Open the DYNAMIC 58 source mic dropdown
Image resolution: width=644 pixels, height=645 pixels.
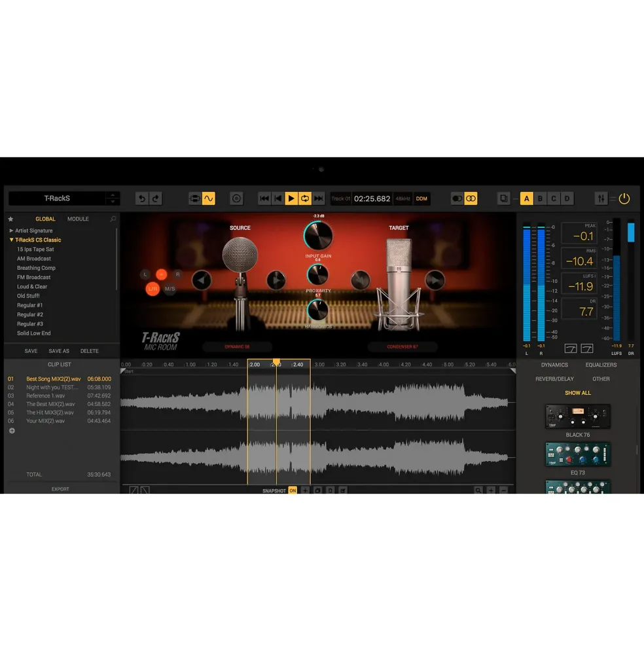pyautogui.click(x=238, y=347)
